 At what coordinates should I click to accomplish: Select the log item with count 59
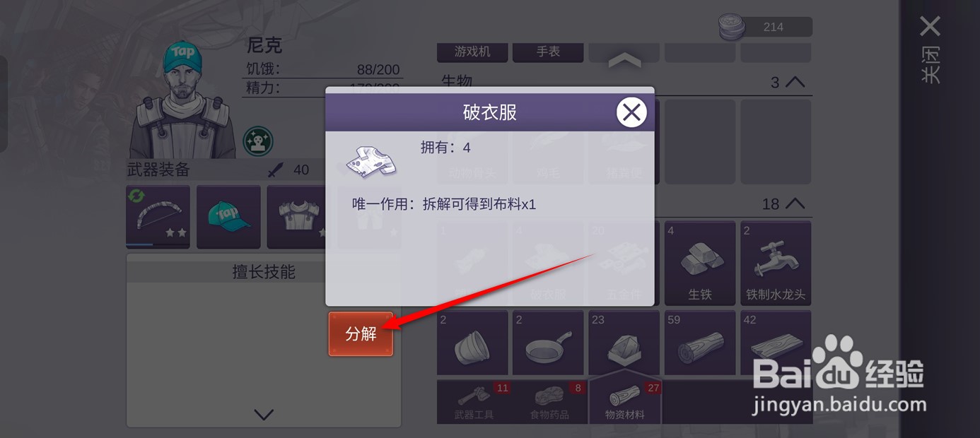click(x=699, y=343)
